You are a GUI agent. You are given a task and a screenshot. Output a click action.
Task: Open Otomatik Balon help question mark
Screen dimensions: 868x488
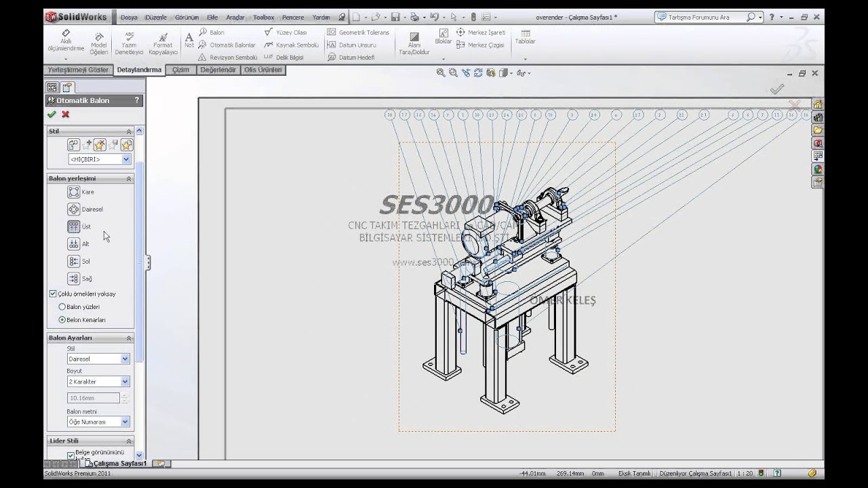(x=137, y=100)
